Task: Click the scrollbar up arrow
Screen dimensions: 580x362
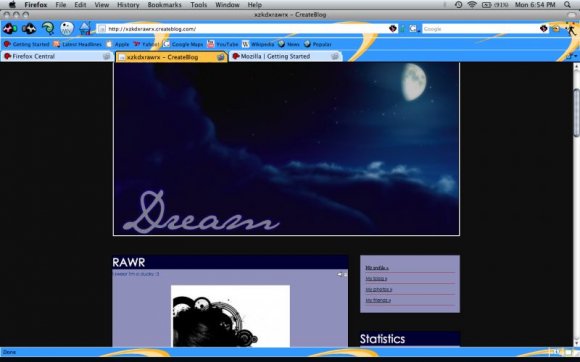Action: point(576,66)
